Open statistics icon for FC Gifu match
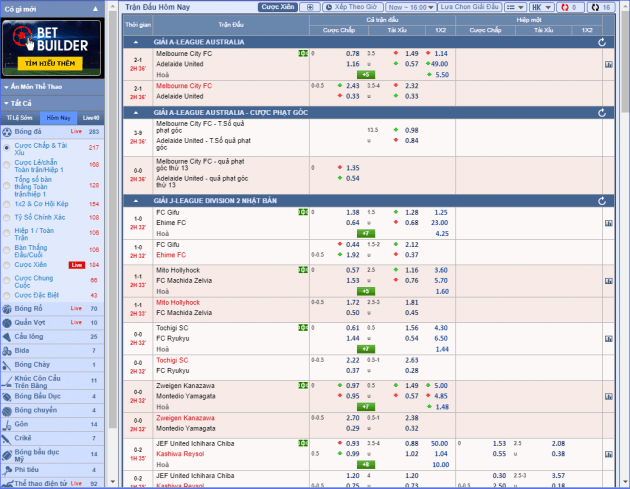This screenshot has height=489, width=630. pyautogui.click(x=609, y=223)
